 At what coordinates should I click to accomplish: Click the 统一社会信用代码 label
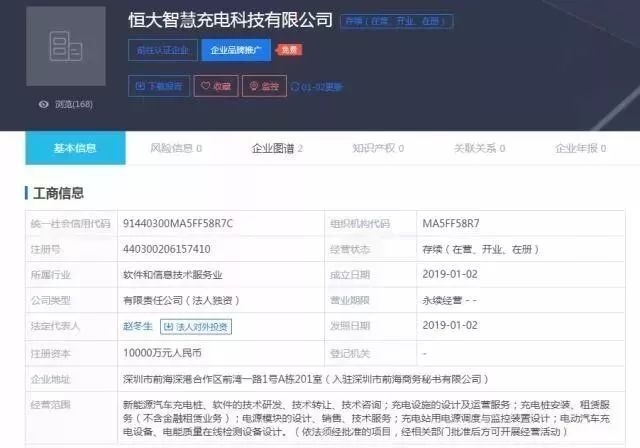tap(71, 224)
